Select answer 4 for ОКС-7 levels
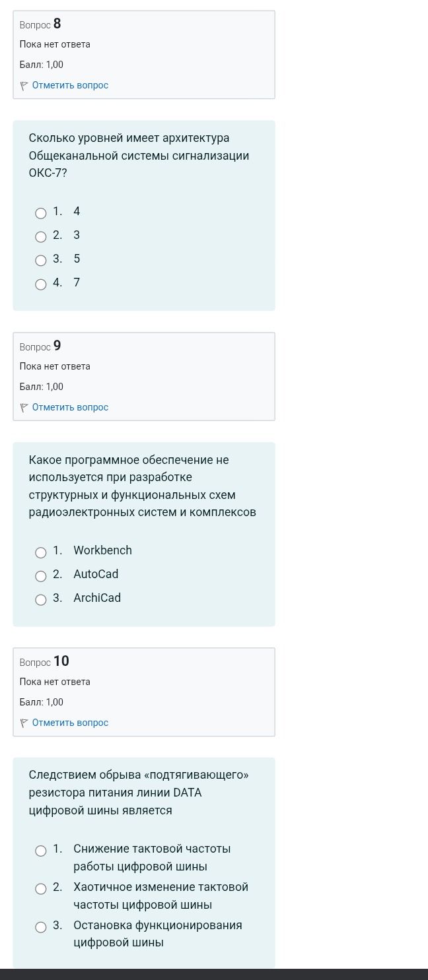The image size is (428, 980). point(42,213)
